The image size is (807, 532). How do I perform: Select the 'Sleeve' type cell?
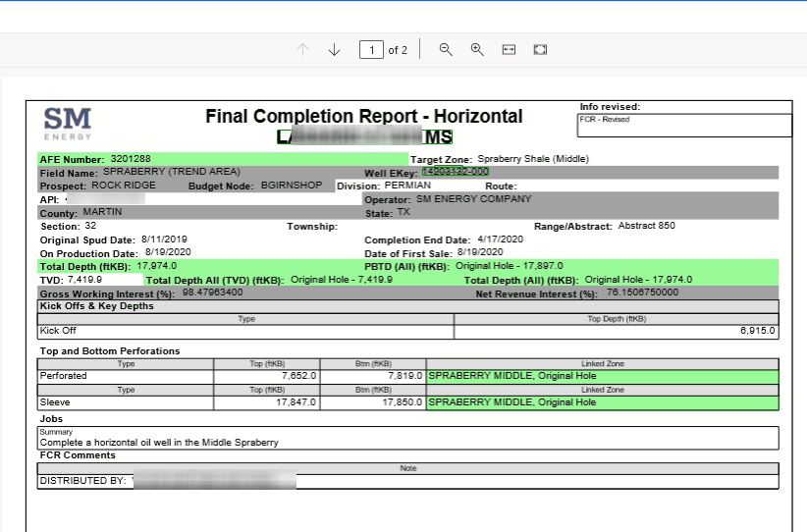[x=126, y=402]
